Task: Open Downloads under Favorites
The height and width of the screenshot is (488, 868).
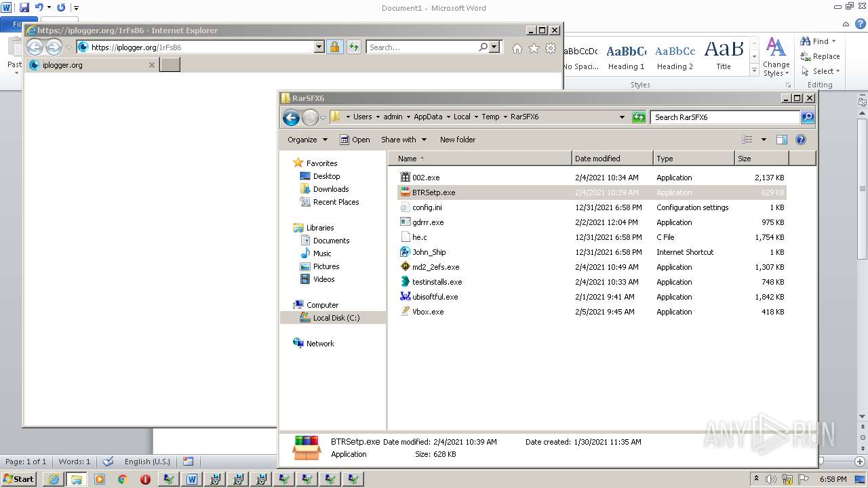Action: 331,189
